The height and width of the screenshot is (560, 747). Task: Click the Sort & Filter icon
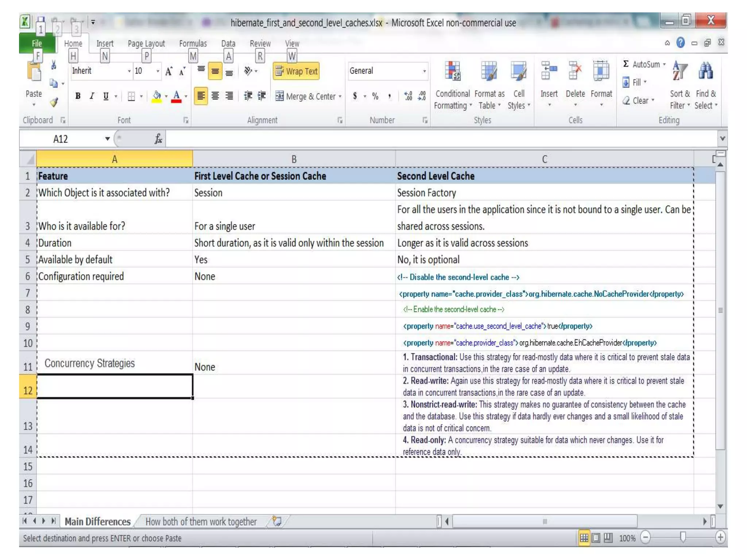(680, 71)
